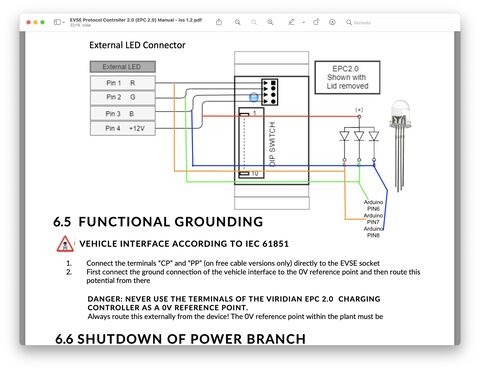The width and height of the screenshot is (480, 371).
Task: Click step 1 text about CP and PP terminals
Action: [x=233, y=263]
